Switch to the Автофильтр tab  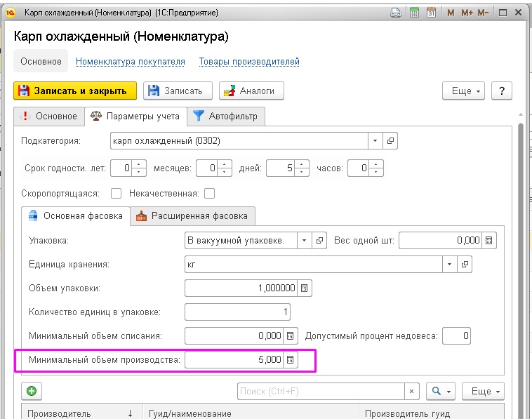pos(226,117)
